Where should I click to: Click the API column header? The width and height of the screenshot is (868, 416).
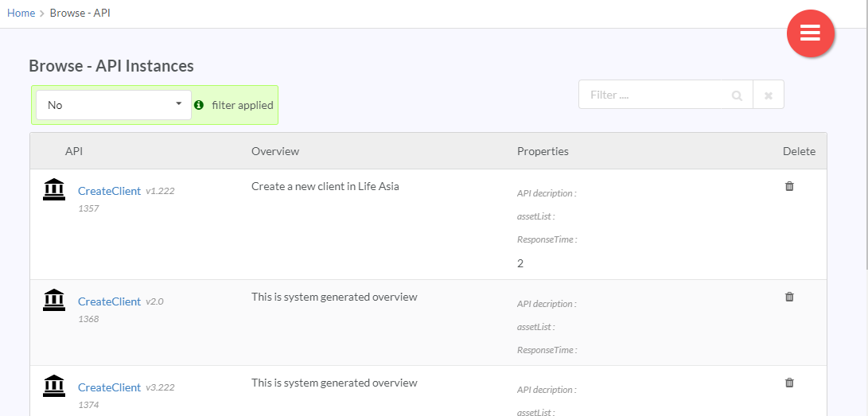point(74,151)
